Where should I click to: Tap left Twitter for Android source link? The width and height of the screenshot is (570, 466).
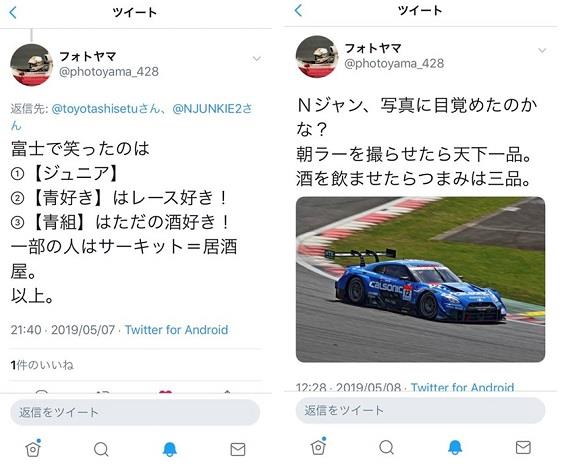pyautogui.click(x=176, y=330)
